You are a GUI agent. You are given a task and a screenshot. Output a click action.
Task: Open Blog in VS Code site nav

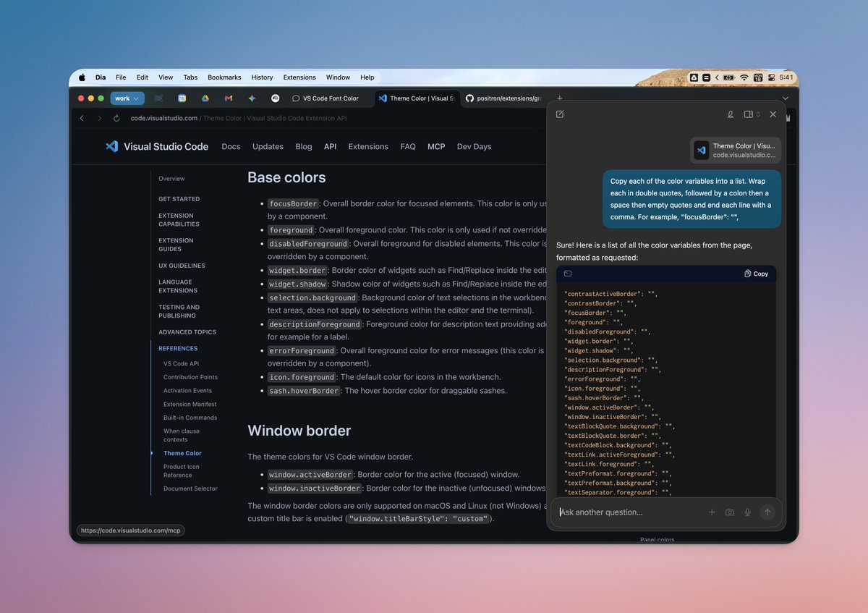click(304, 146)
